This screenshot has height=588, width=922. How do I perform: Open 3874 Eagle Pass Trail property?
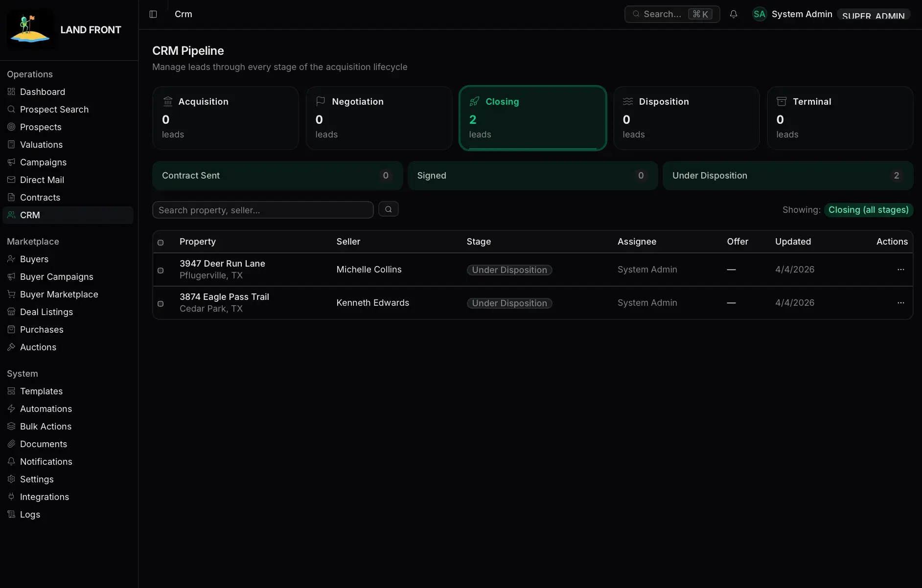tap(224, 297)
